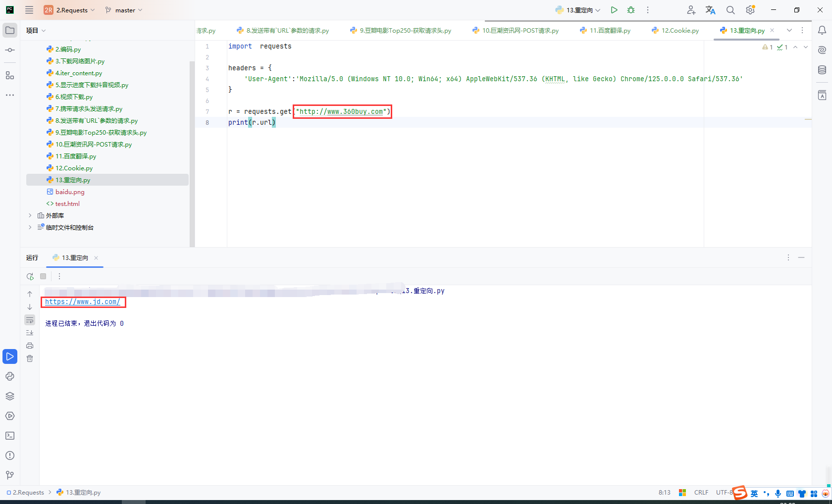Viewport: 832px width, 504px height.
Task: Open https://www.jd.com/ link in console
Action: coord(83,302)
